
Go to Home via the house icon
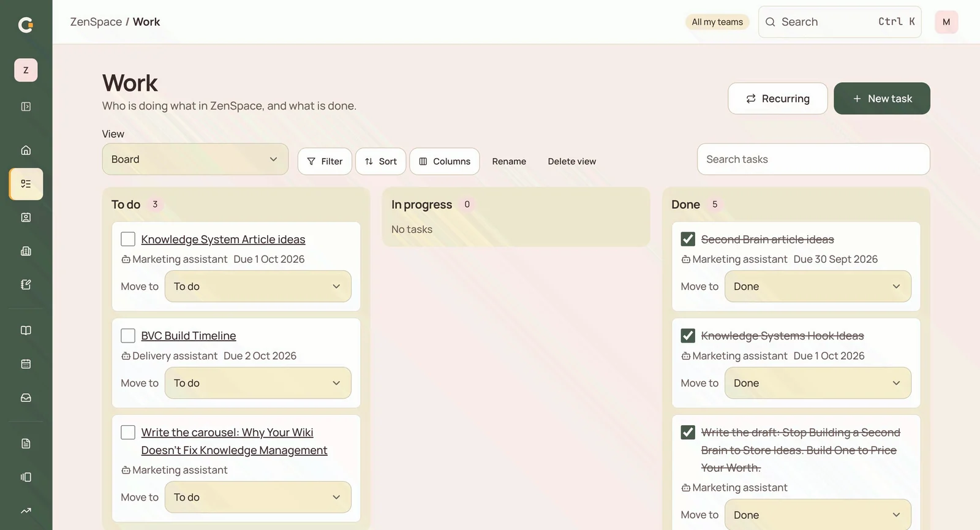point(26,150)
